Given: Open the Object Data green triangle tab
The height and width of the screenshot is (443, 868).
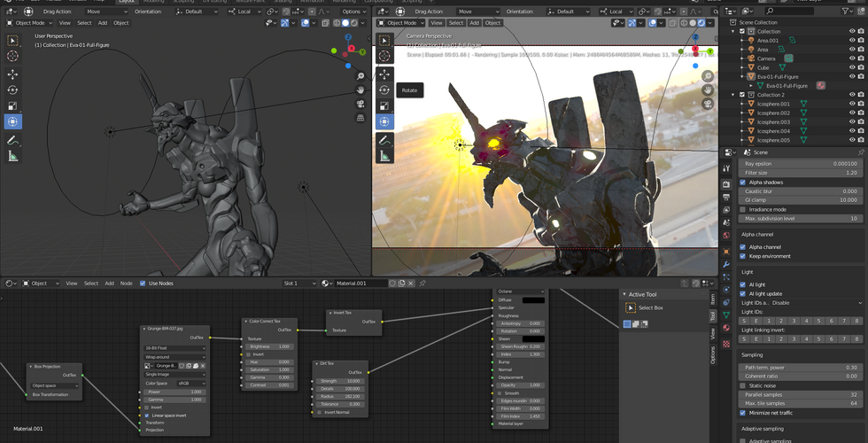Looking at the screenshot, I should click(726, 315).
